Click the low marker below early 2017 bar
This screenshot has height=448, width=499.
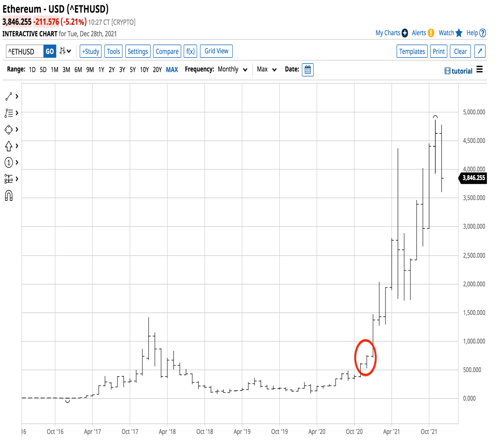[x=68, y=401]
